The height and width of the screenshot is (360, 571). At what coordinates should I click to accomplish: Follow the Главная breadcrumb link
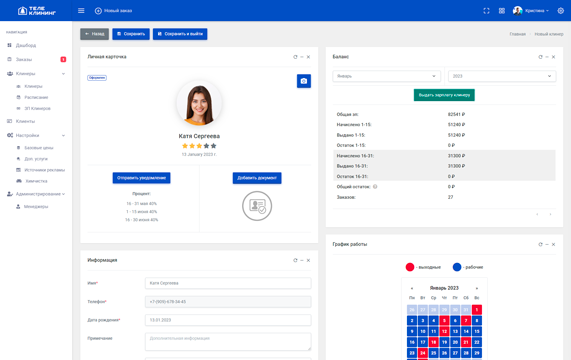tap(517, 34)
